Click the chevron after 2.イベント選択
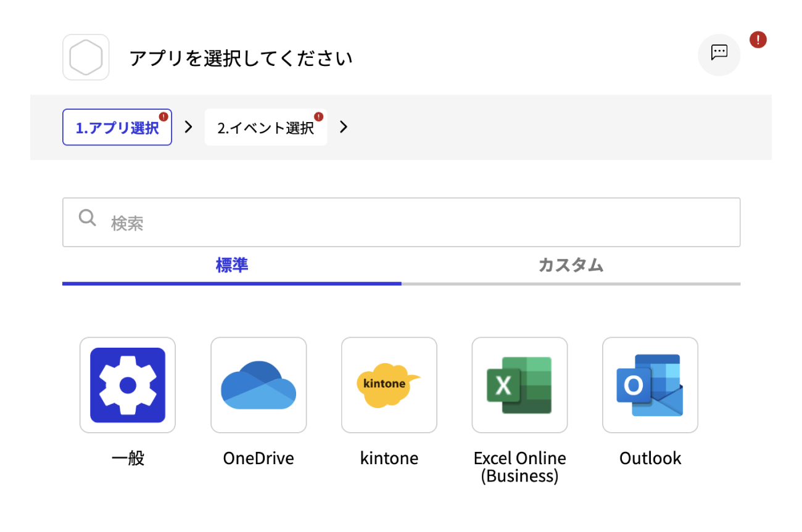This screenshot has width=802, height=532. pyautogui.click(x=344, y=127)
